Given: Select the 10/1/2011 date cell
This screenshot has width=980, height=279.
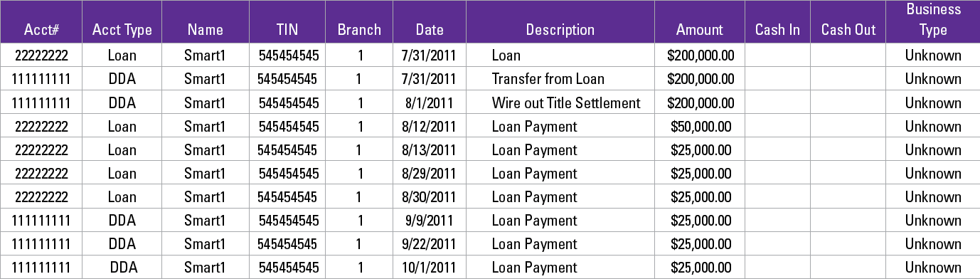Looking at the screenshot, I should click(430, 268).
